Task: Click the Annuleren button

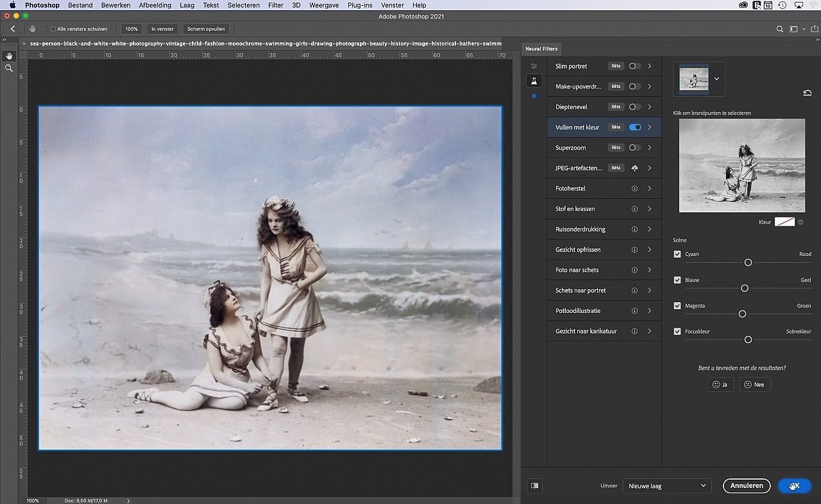Action: pyautogui.click(x=746, y=485)
